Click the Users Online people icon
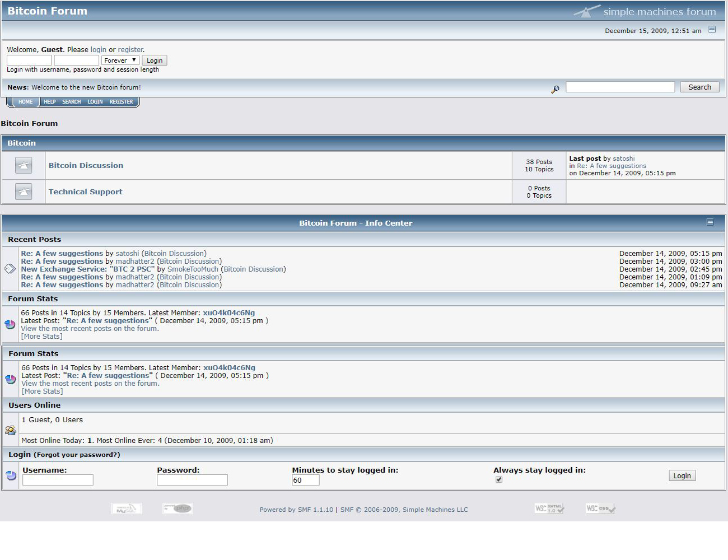 tap(11, 430)
